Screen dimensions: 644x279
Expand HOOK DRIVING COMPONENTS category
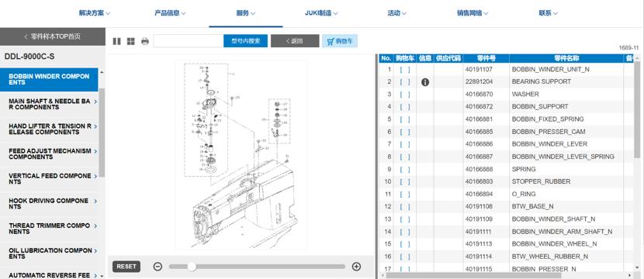[x=50, y=204]
